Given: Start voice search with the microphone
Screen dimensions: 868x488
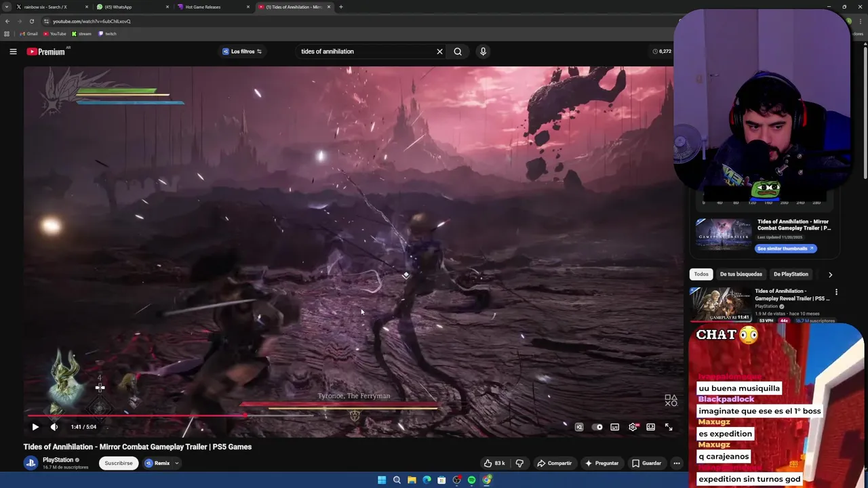Looking at the screenshot, I should tap(483, 52).
